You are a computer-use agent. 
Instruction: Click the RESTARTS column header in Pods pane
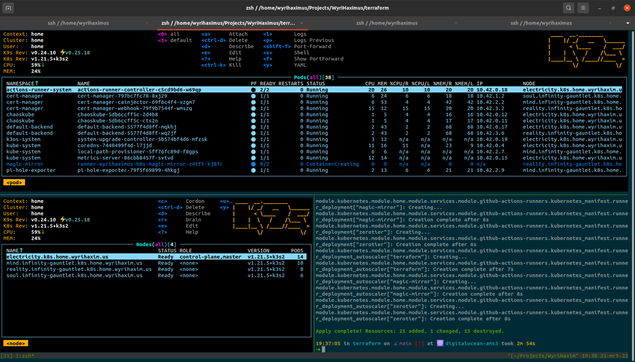click(291, 83)
